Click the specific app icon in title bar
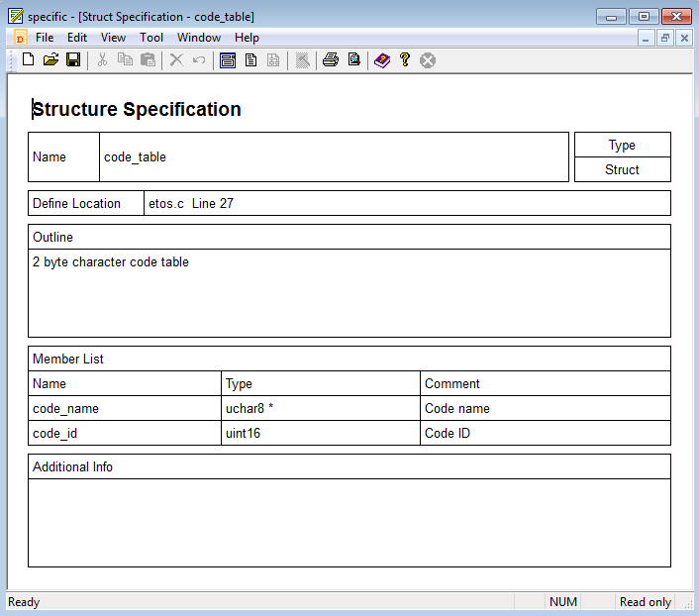The width and height of the screenshot is (699, 616). (16, 16)
